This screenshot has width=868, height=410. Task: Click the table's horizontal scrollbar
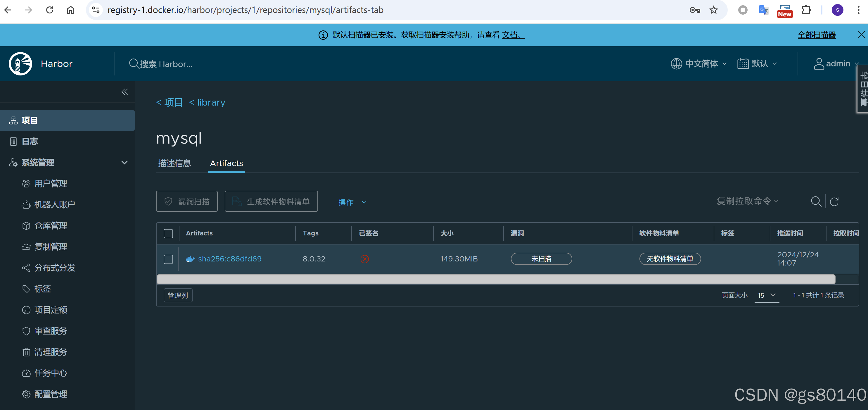tap(496, 279)
